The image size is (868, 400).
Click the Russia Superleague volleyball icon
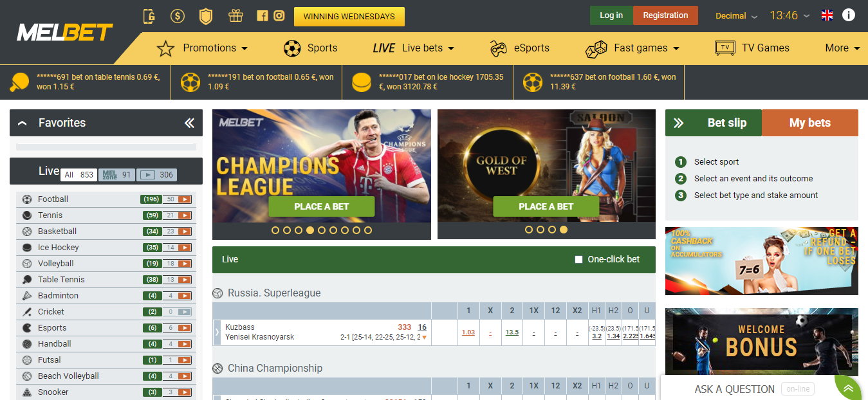(x=217, y=293)
